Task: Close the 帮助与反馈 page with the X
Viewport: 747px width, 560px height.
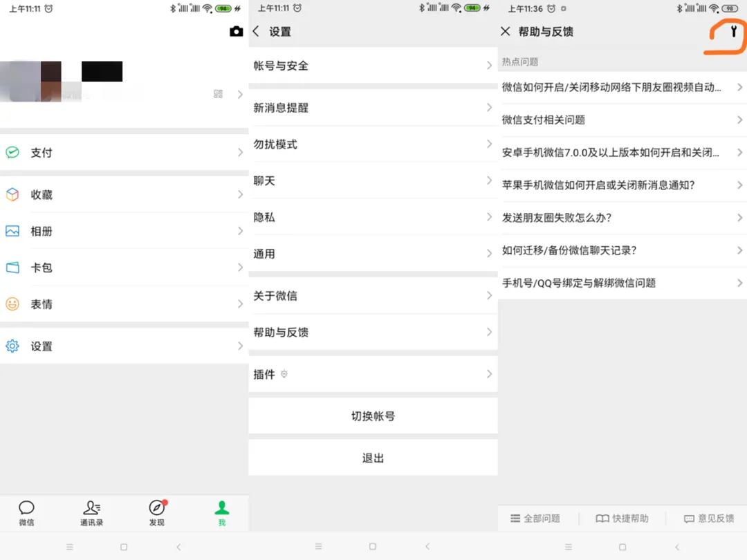Action: click(506, 31)
